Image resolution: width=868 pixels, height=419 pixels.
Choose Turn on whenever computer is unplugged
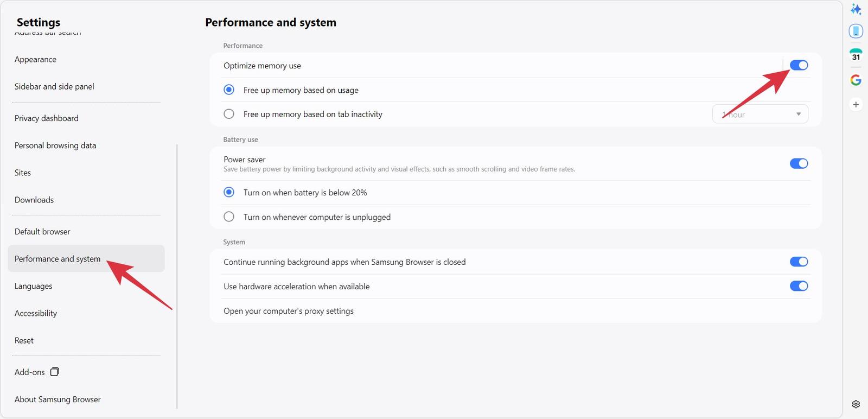pos(229,217)
